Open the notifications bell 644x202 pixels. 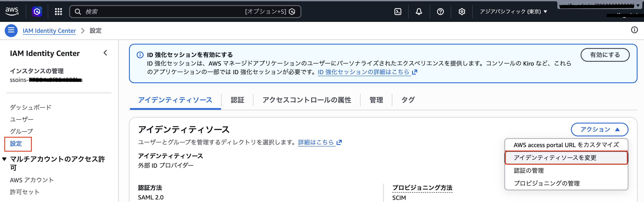click(x=419, y=11)
